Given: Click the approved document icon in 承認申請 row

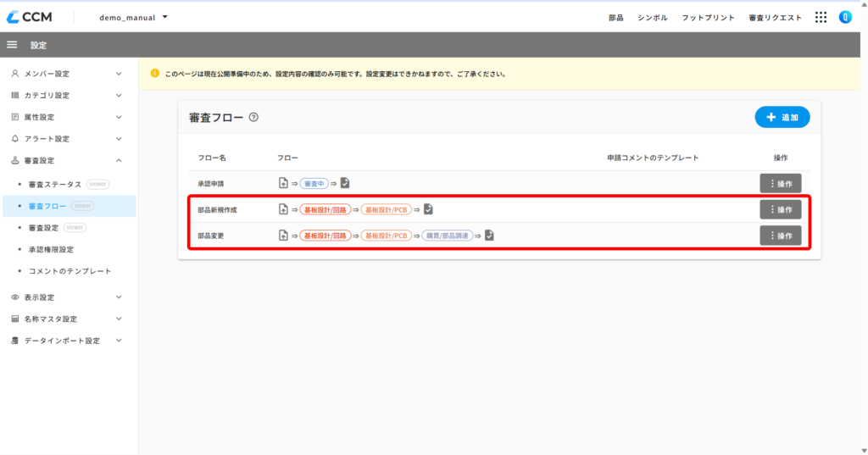Looking at the screenshot, I should 345,183.
